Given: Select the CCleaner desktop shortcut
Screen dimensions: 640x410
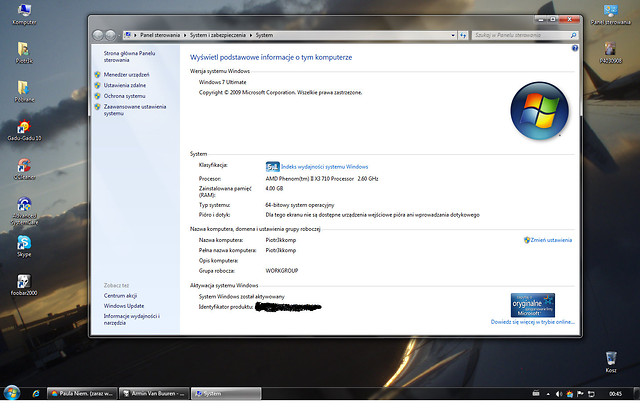Looking at the screenshot, I should (x=24, y=168).
